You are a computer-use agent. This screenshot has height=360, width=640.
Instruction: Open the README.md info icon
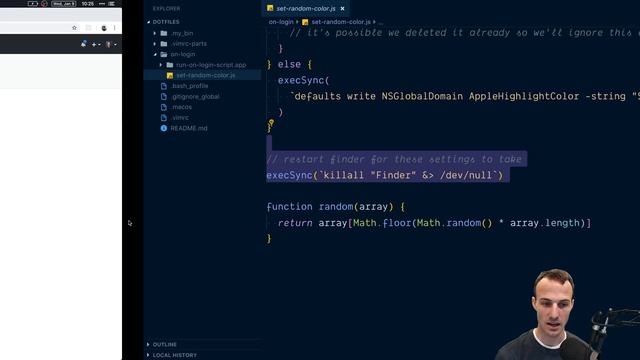pyautogui.click(x=164, y=128)
